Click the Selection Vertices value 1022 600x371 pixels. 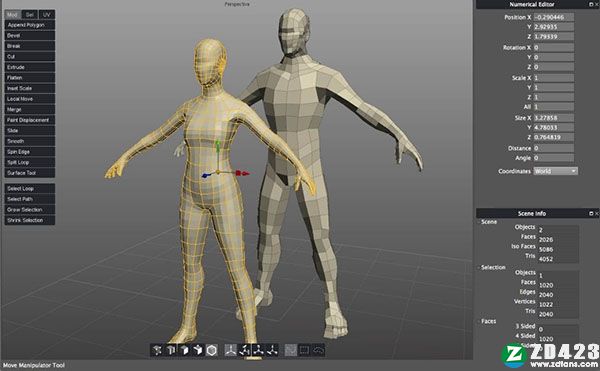click(546, 304)
